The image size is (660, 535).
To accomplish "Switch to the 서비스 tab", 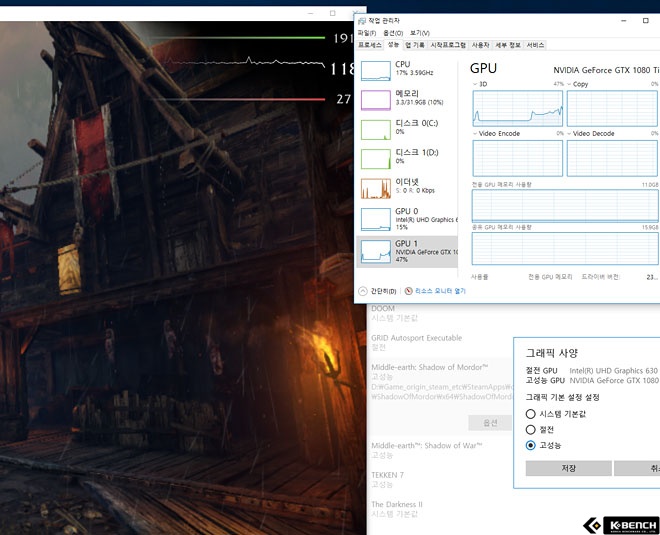I will click(535, 45).
